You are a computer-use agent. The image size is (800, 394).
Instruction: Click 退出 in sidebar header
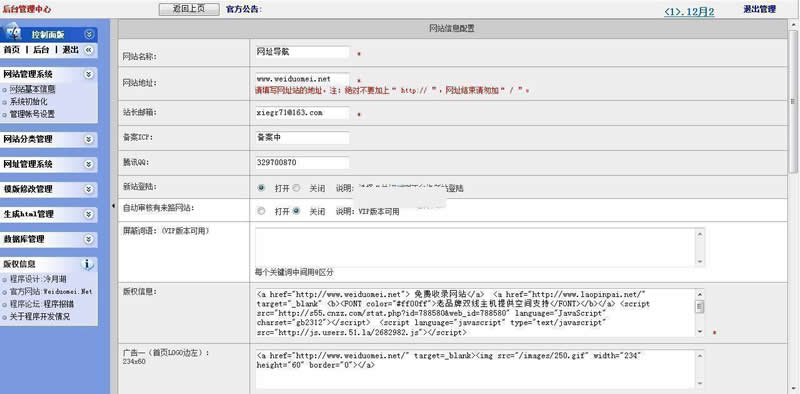point(71,50)
